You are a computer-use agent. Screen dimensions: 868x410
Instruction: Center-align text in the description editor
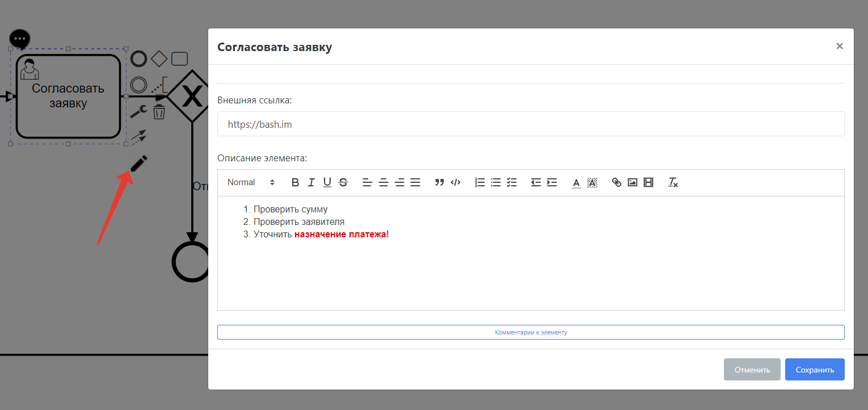(383, 182)
